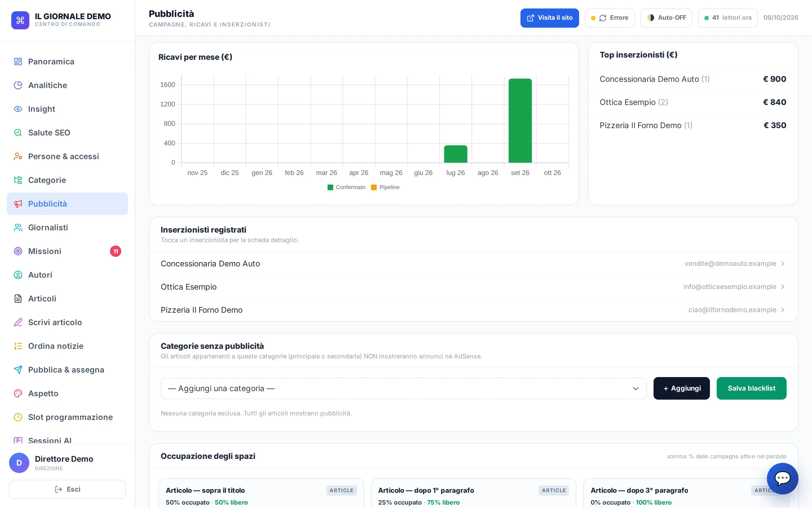Toggle the Pipeline legend series
The width and height of the screenshot is (812, 508).
[x=385, y=187]
